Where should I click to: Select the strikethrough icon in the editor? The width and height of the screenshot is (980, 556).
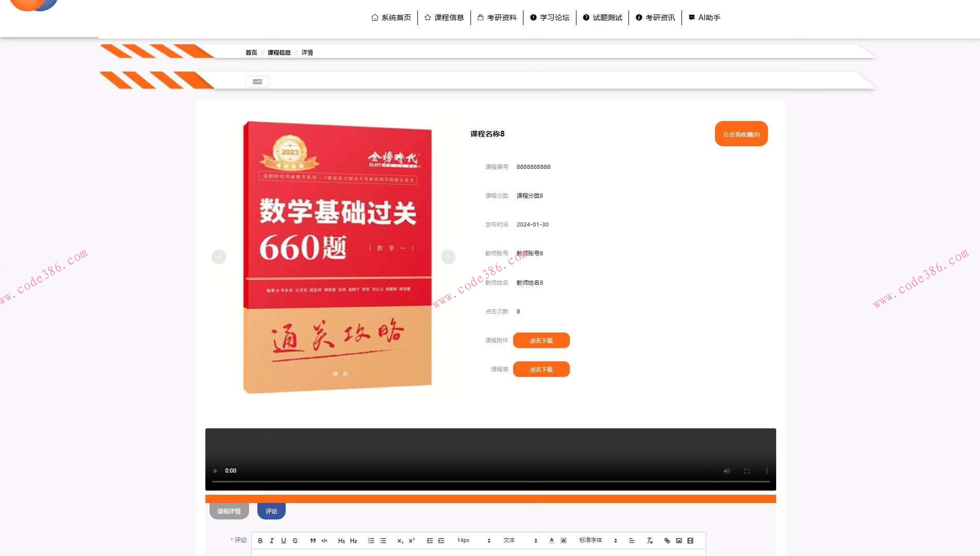pos(294,540)
